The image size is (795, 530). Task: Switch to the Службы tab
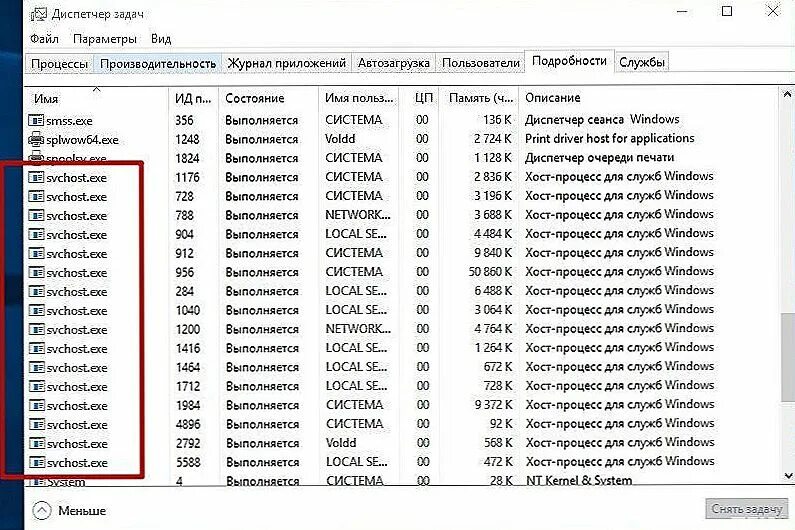pyautogui.click(x=642, y=63)
